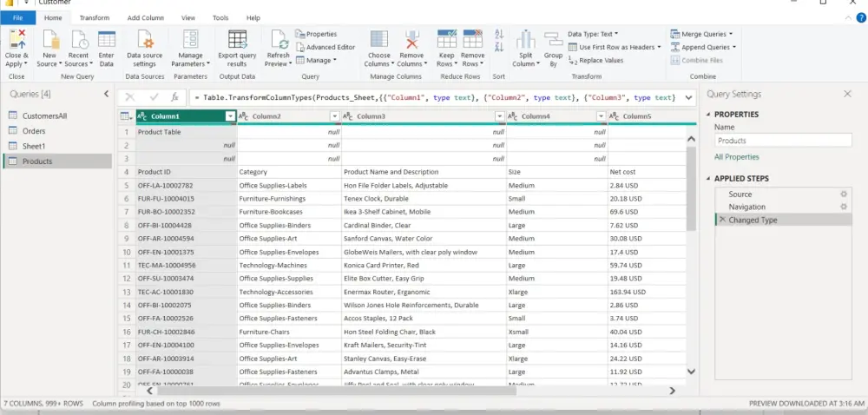868x415 pixels.
Task: Open settings gear for Source step
Action: click(844, 194)
